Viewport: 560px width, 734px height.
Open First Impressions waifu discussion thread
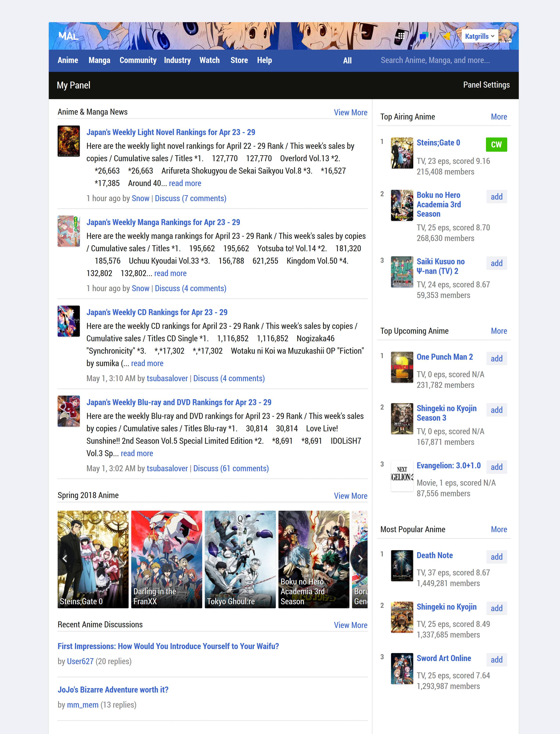[x=168, y=646]
